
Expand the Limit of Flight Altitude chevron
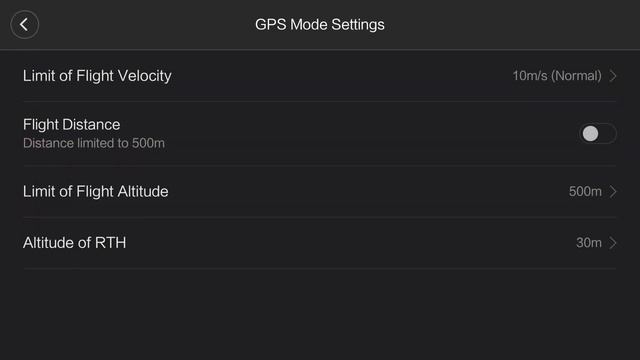613,191
